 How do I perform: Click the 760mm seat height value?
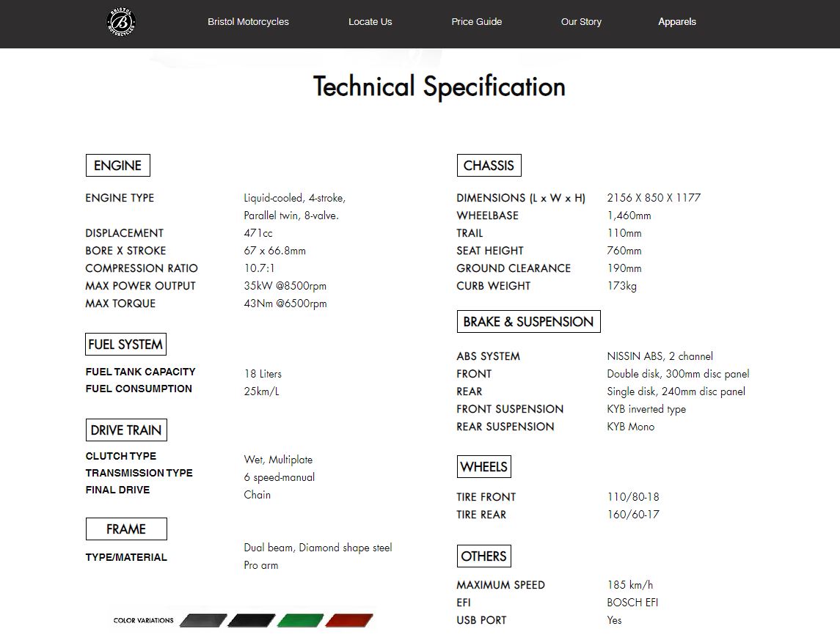point(624,251)
